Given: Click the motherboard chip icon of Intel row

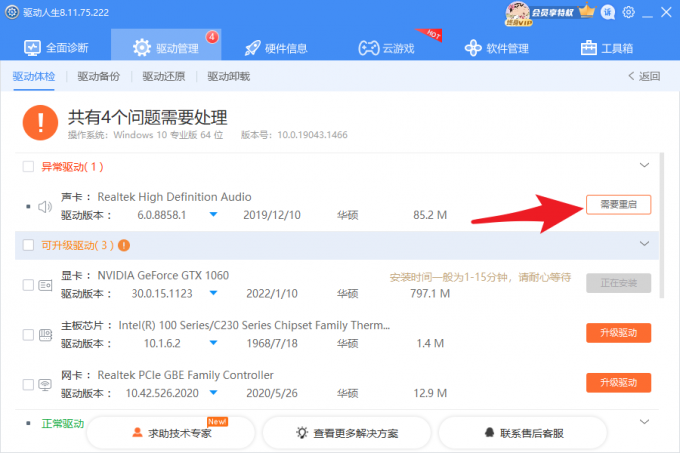Looking at the screenshot, I should coord(45,335).
